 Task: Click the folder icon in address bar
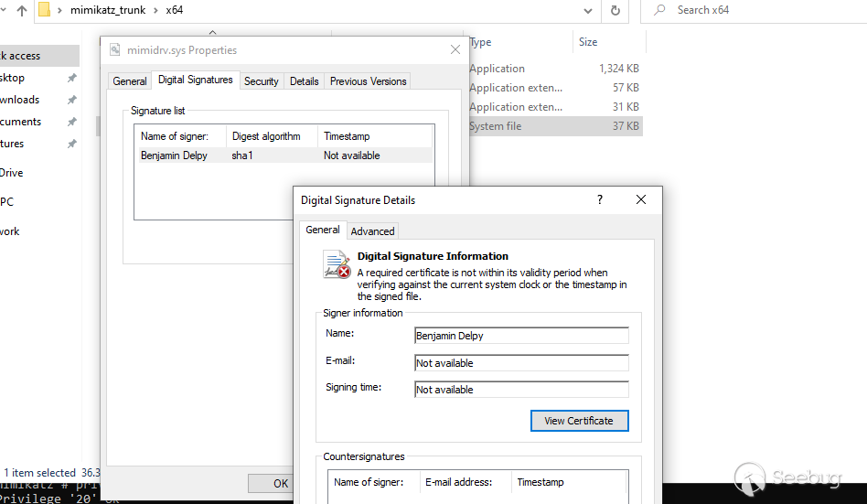point(44,11)
